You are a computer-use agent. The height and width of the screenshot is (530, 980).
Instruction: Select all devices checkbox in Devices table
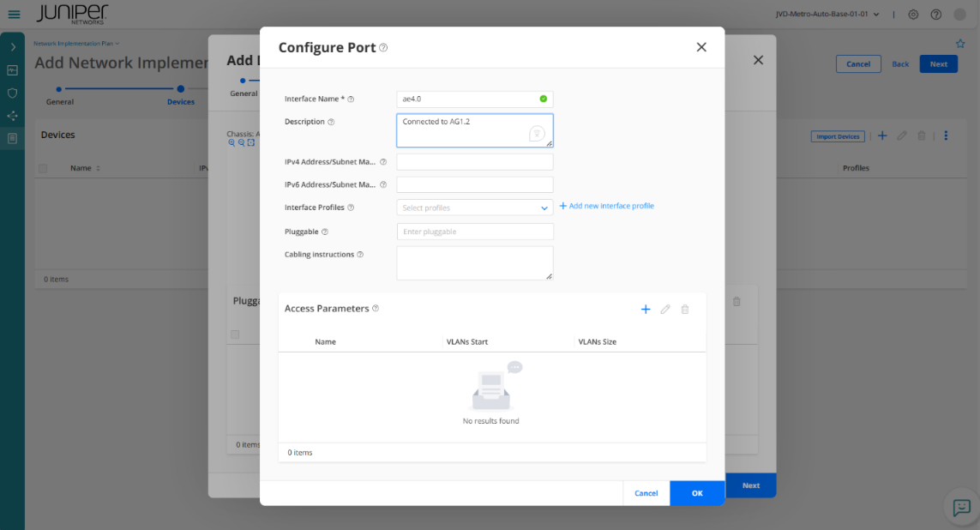(x=43, y=168)
